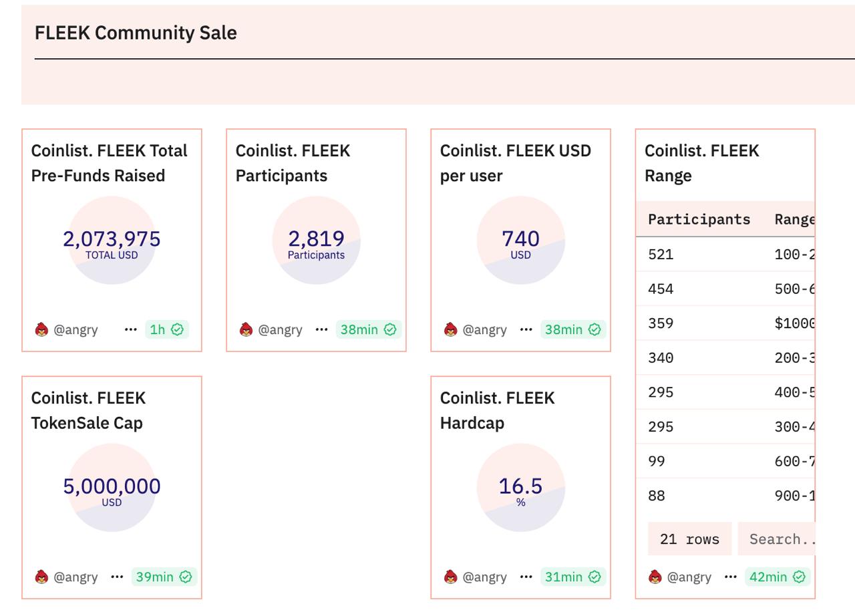Open @angry profile link on USD per user card

click(484, 329)
